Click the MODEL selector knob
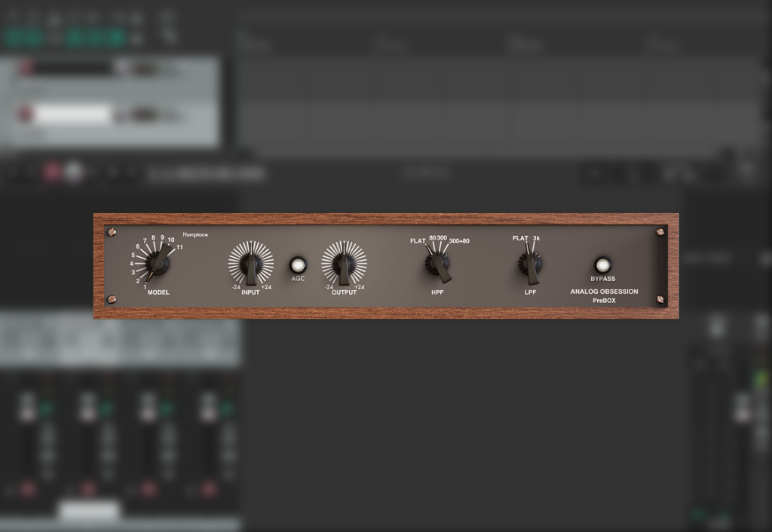The image size is (772, 532). 159,263
